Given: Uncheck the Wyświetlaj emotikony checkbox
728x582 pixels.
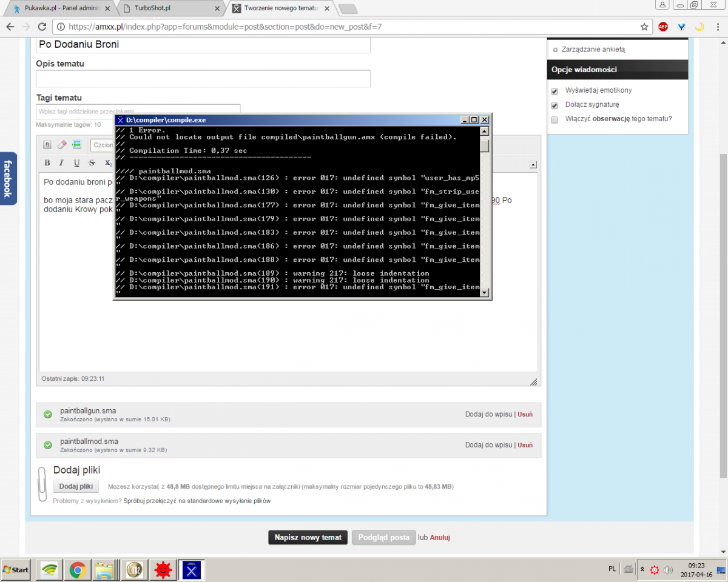Looking at the screenshot, I should [x=554, y=91].
